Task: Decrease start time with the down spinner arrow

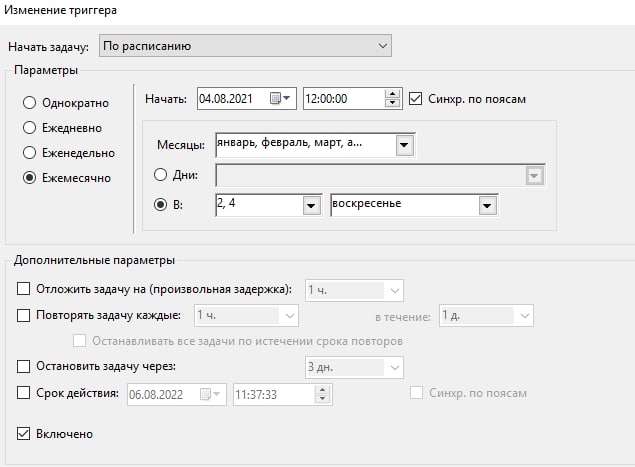Action: pos(392,103)
